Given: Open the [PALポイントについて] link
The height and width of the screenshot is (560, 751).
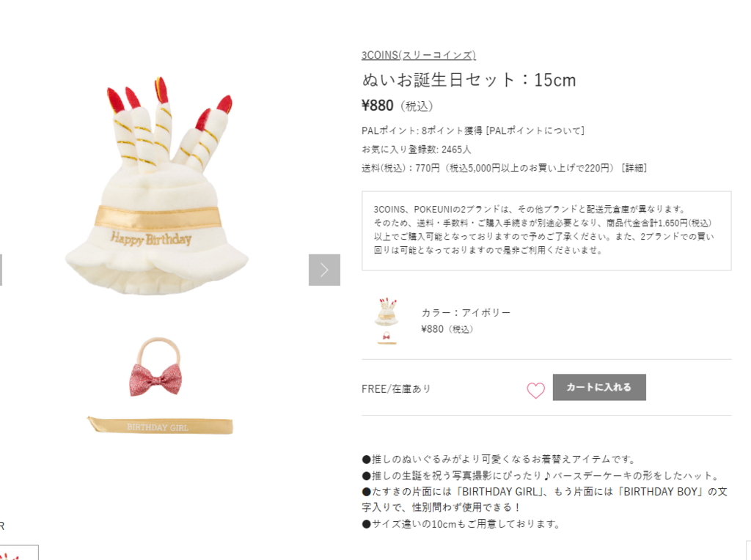Looking at the screenshot, I should (535, 130).
